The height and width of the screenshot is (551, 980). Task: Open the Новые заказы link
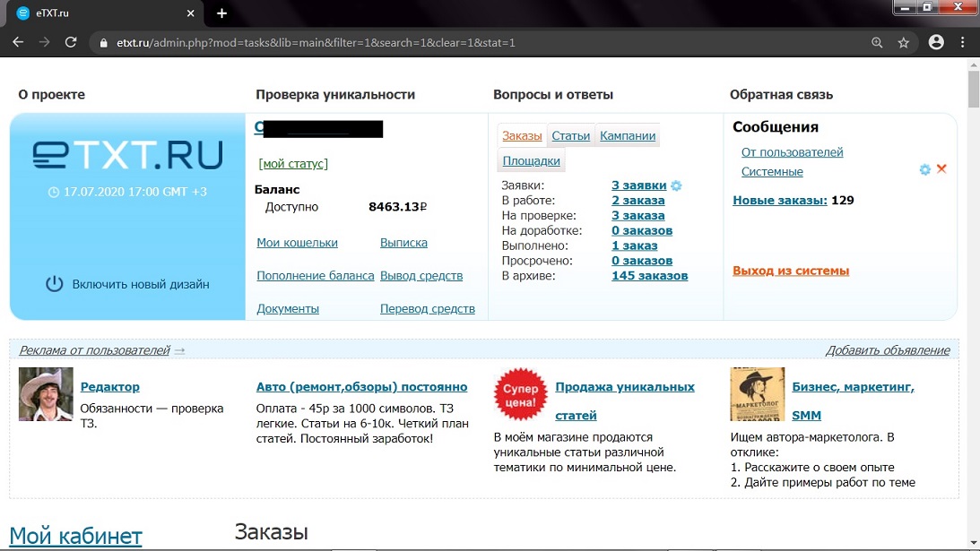(x=780, y=201)
